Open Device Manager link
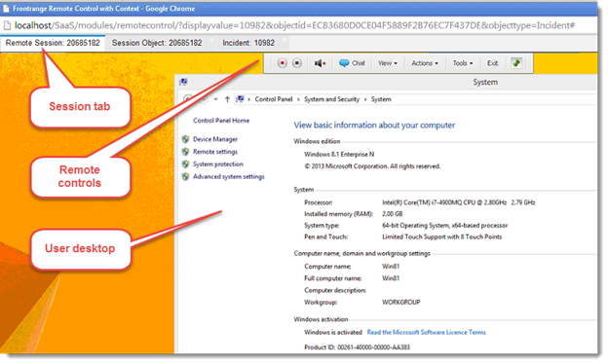The image size is (608, 364). (x=215, y=139)
